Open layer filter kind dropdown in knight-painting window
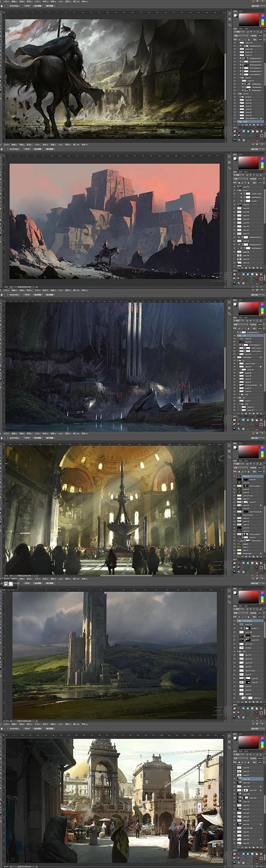Screen dimensions: 266x868 239,32
